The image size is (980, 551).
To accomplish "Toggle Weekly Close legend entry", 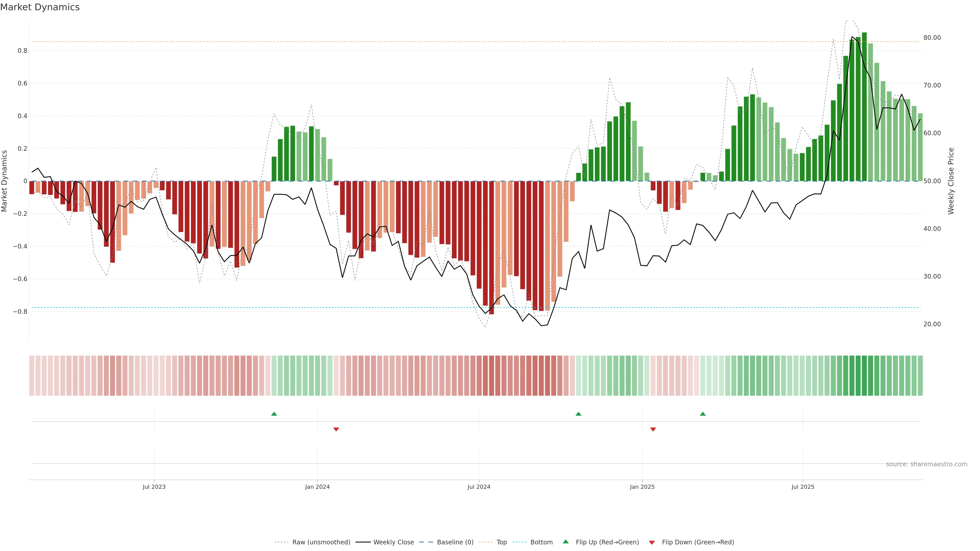I will (393, 542).
